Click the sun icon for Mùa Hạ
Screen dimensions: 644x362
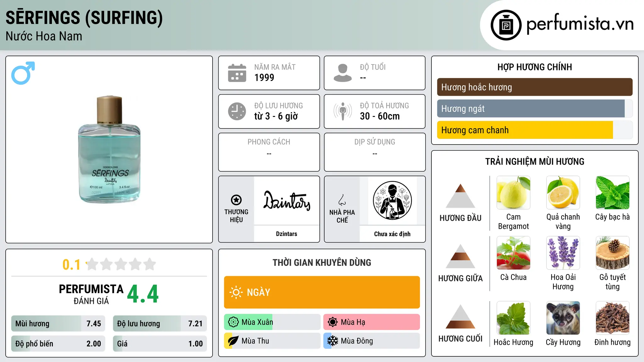pos(333,322)
